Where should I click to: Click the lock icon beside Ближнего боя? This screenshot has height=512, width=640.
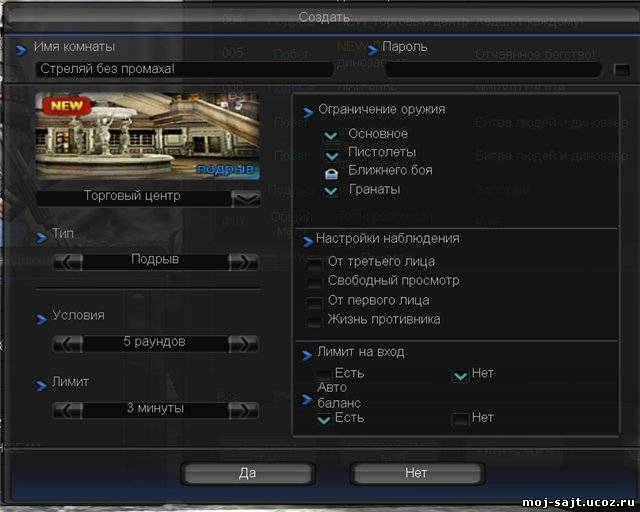331,174
